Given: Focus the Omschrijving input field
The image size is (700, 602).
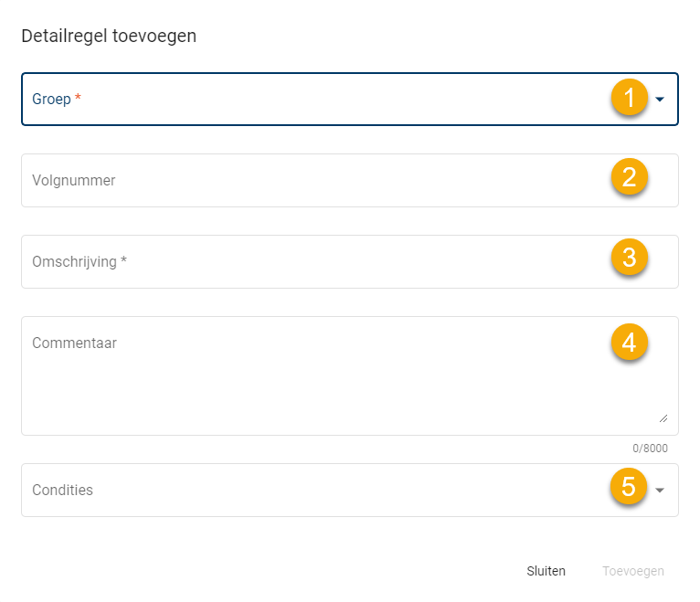Looking at the screenshot, I should click(x=311, y=262).
